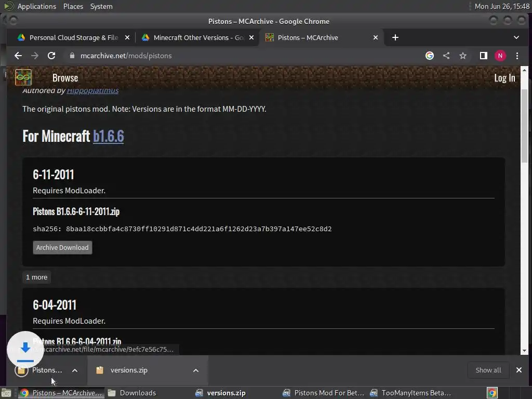This screenshot has width=532, height=399.
Task: Open the Applications menu
Action: pyautogui.click(x=37, y=6)
